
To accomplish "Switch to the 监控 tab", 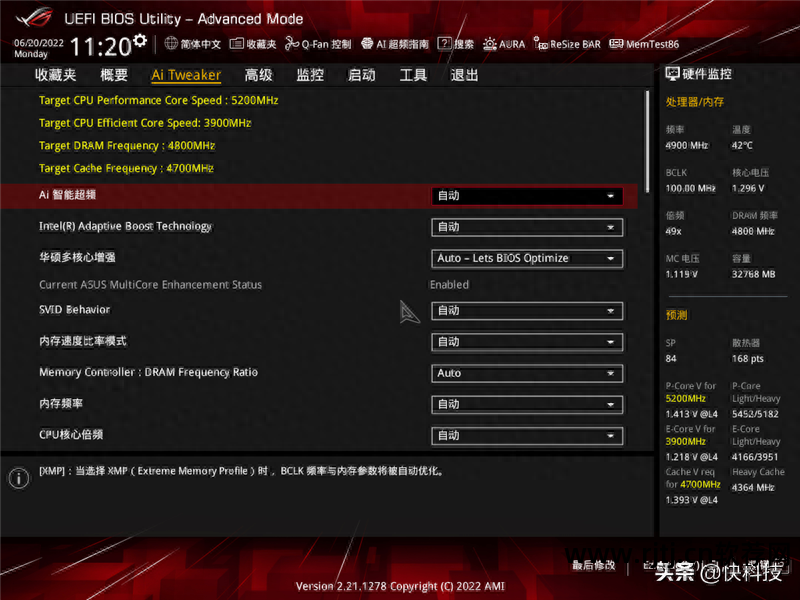I will pos(310,75).
